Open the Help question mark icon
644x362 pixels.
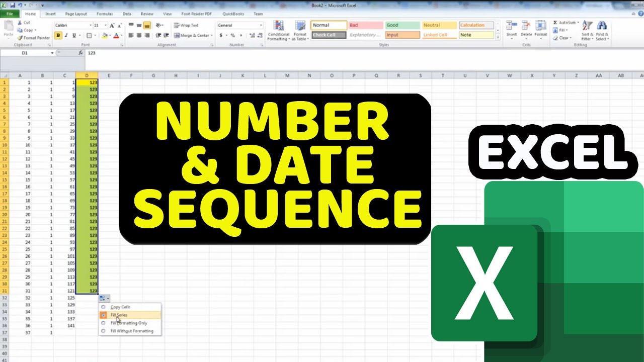tap(640, 14)
